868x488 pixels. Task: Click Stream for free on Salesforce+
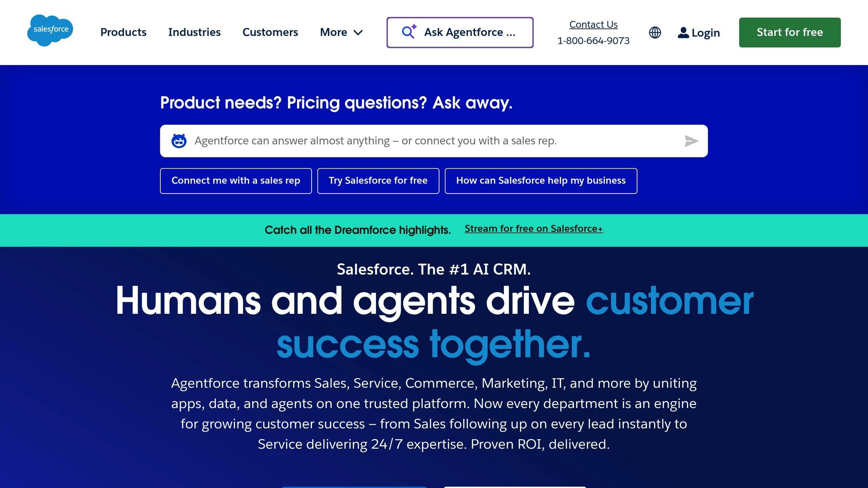click(x=533, y=228)
